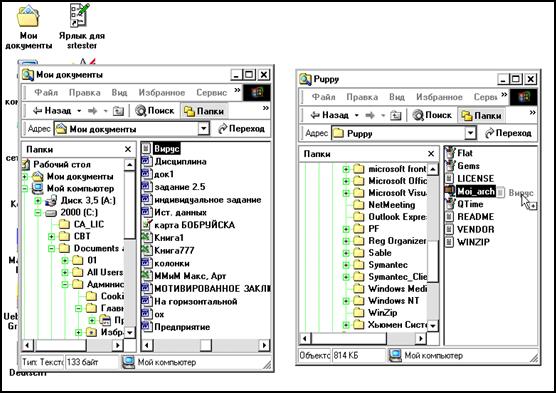Open Файл menu in Puppy window
This screenshot has width=556, height=393.
point(323,97)
